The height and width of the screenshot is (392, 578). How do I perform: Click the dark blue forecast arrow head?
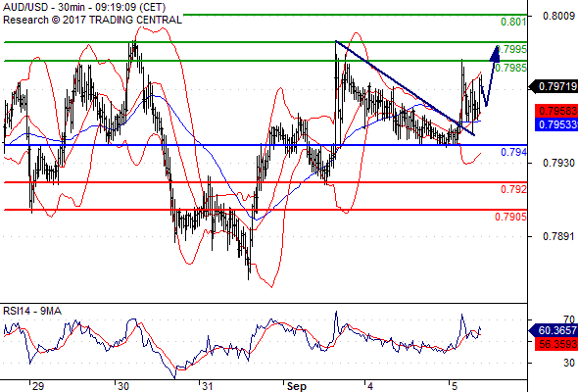click(495, 54)
